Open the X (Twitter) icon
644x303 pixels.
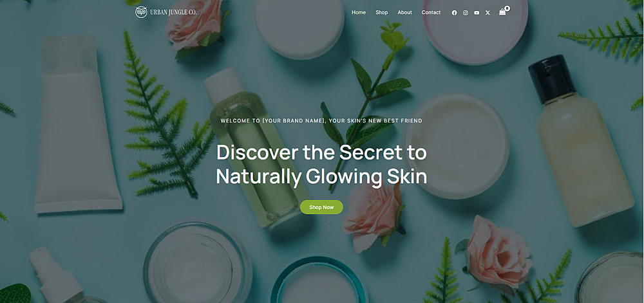pos(488,13)
